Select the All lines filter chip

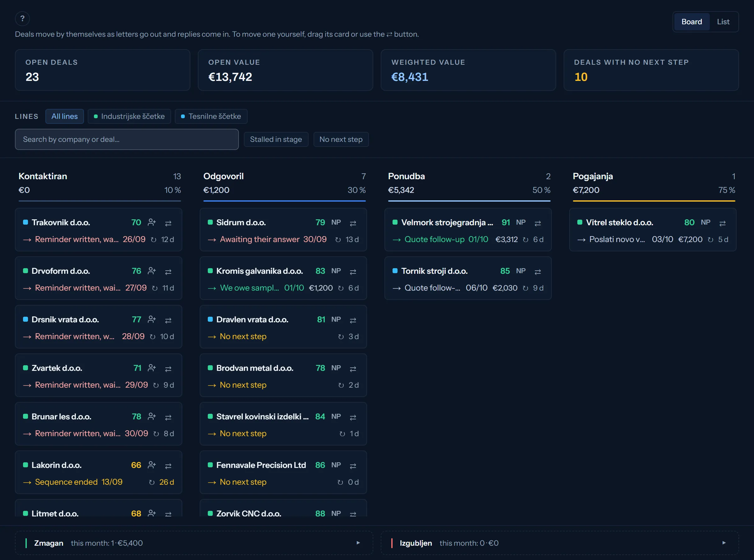[64, 116]
